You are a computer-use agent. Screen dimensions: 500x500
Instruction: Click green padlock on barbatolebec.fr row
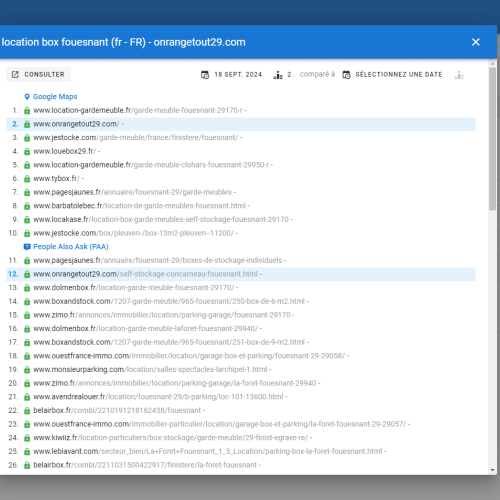(x=27, y=206)
